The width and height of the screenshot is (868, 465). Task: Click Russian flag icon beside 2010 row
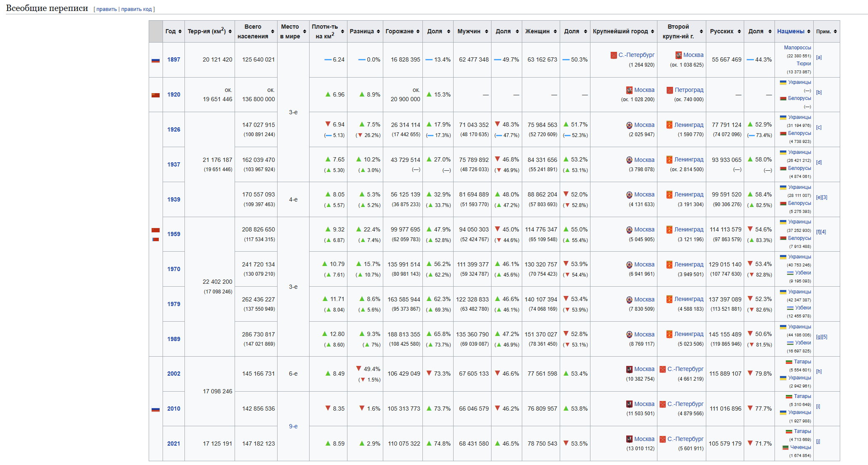click(155, 409)
